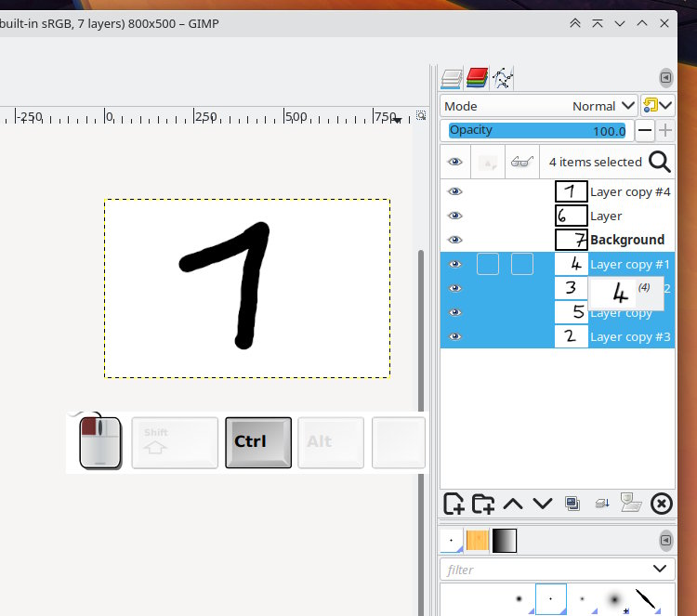
Task: Toggle eye of the layer with thumbnail 5
Action: (x=454, y=312)
